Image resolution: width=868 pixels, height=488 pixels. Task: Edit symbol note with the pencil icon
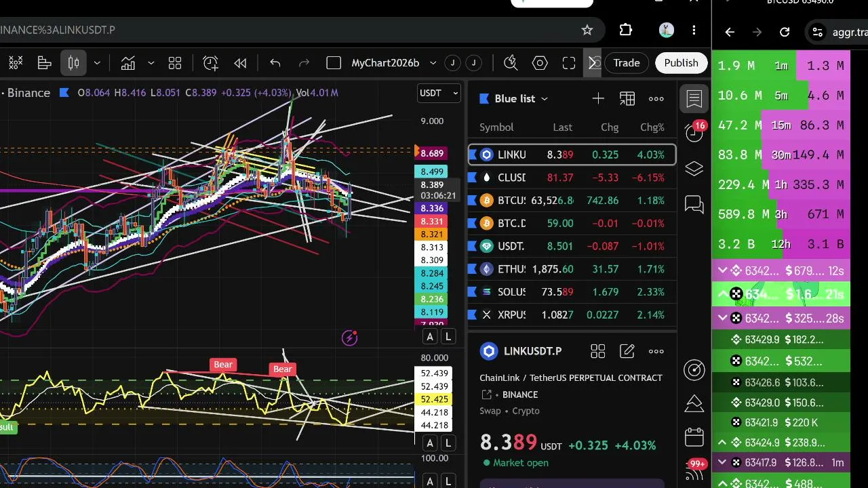point(627,351)
